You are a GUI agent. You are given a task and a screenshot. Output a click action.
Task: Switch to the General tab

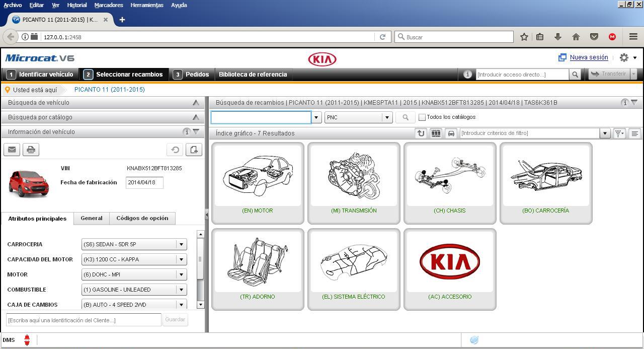[x=92, y=218]
